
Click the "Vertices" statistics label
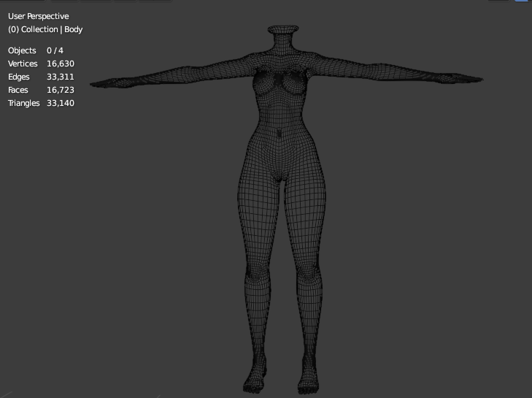(23, 64)
